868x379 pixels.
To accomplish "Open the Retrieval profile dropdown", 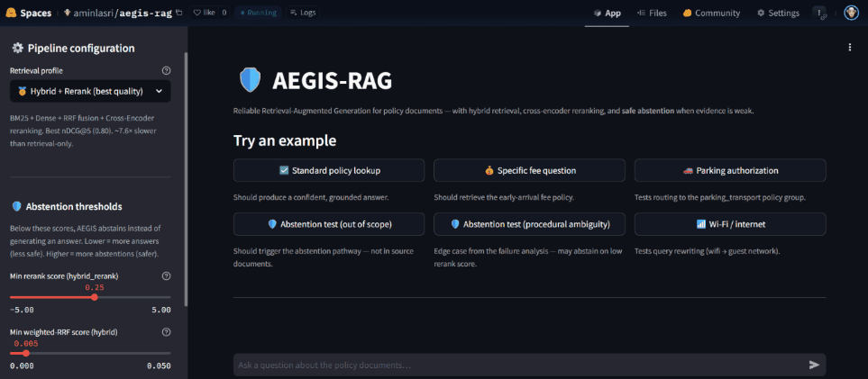I will click(x=90, y=91).
